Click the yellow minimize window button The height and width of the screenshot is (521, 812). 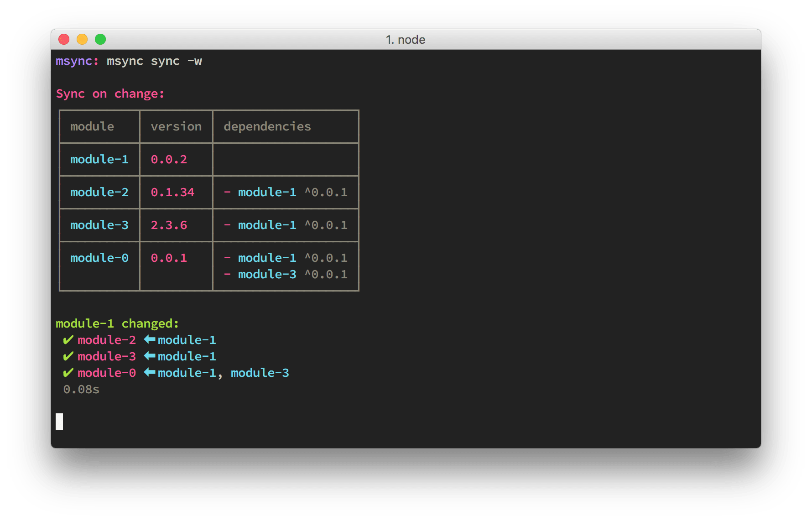(82, 40)
